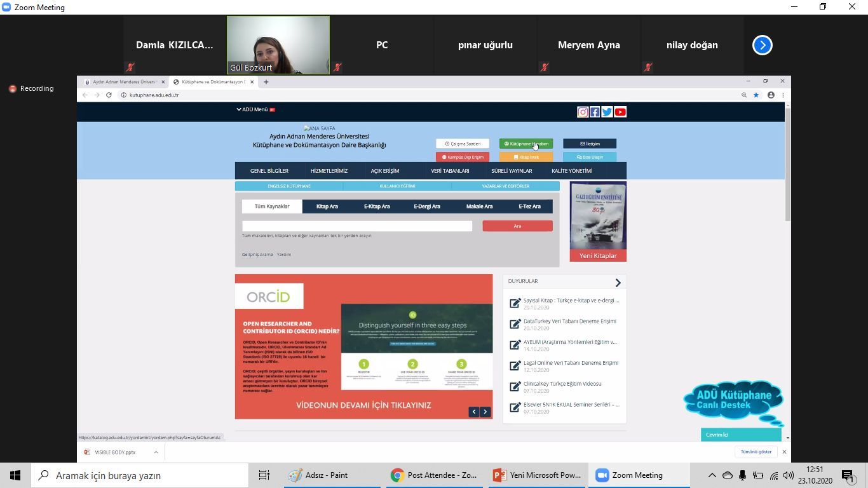
Task: Open the DataTurkey Veri Tabanı announcement link
Action: pyautogui.click(x=569, y=322)
